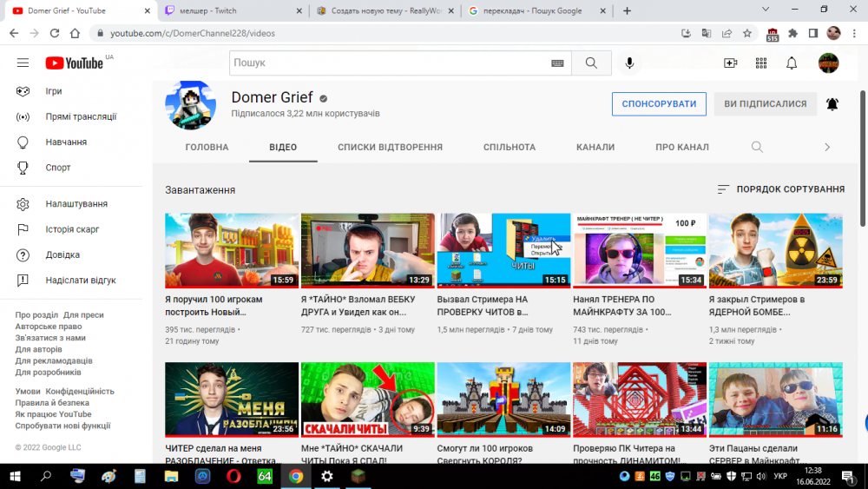Screen dimensions: 868x489
Task: Switch to the ГОЛОВНА channel tab
Action: pyautogui.click(x=207, y=148)
